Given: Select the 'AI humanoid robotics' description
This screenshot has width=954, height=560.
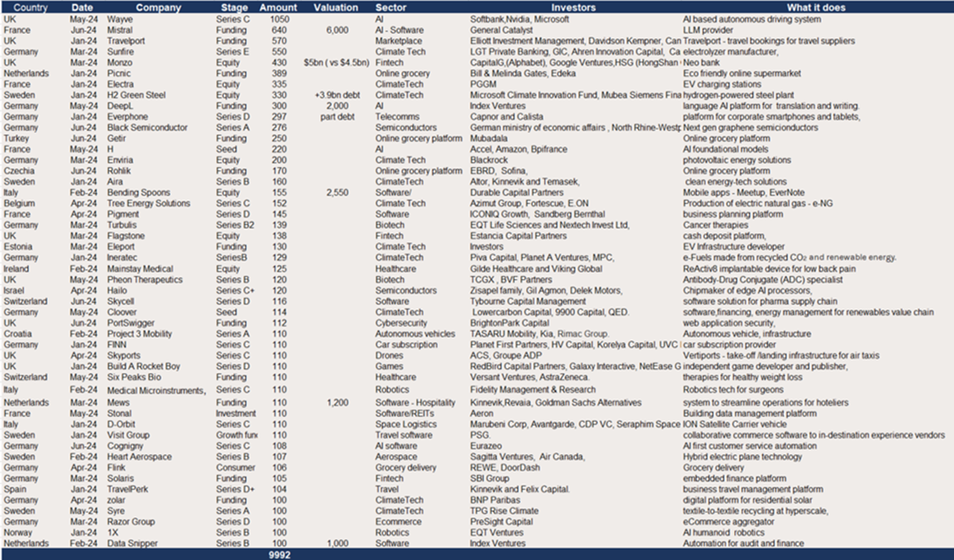Looking at the screenshot, I should 723,533.
